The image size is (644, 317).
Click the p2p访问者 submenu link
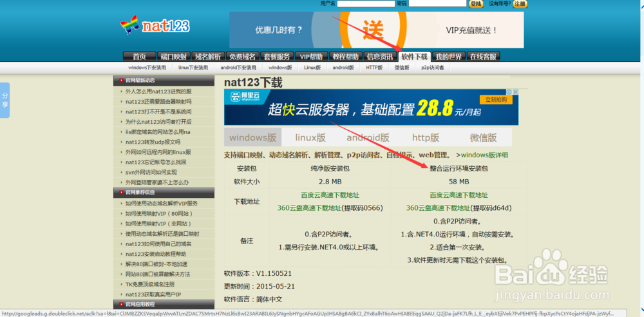click(433, 68)
